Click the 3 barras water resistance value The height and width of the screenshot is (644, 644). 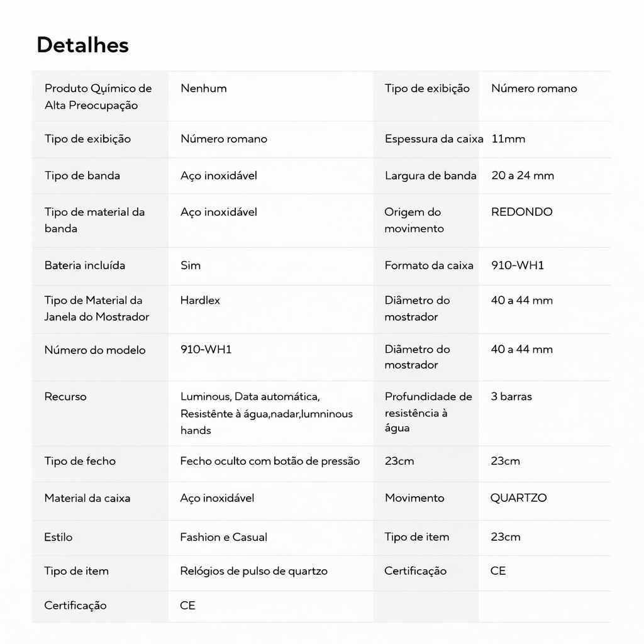pyautogui.click(x=511, y=397)
